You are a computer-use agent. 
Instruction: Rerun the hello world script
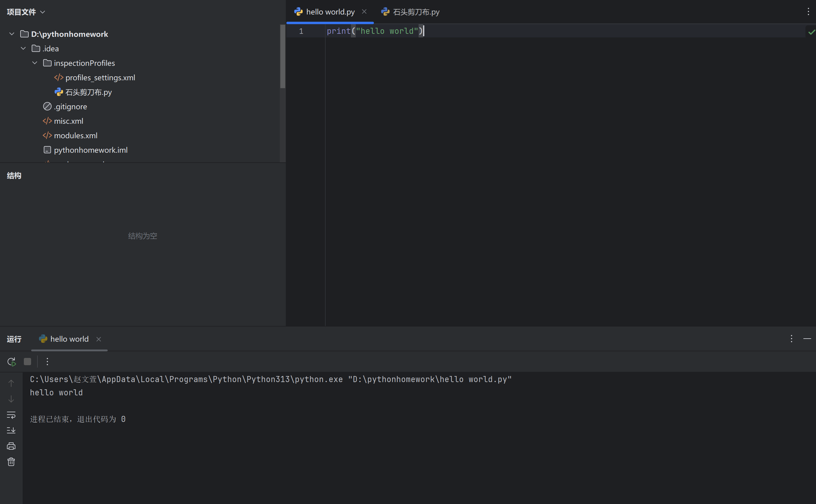(11, 362)
